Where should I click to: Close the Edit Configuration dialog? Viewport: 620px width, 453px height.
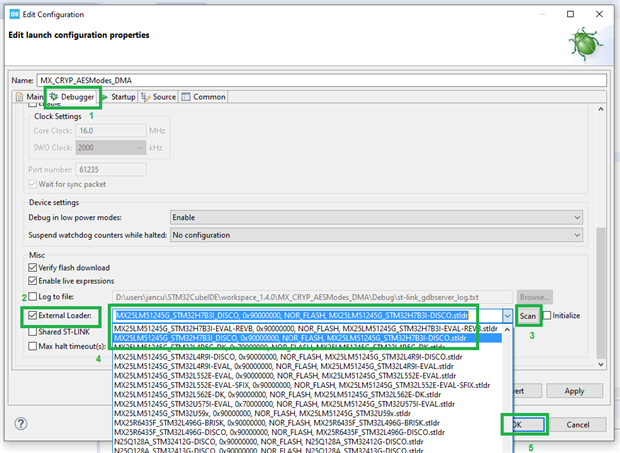point(599,14)
